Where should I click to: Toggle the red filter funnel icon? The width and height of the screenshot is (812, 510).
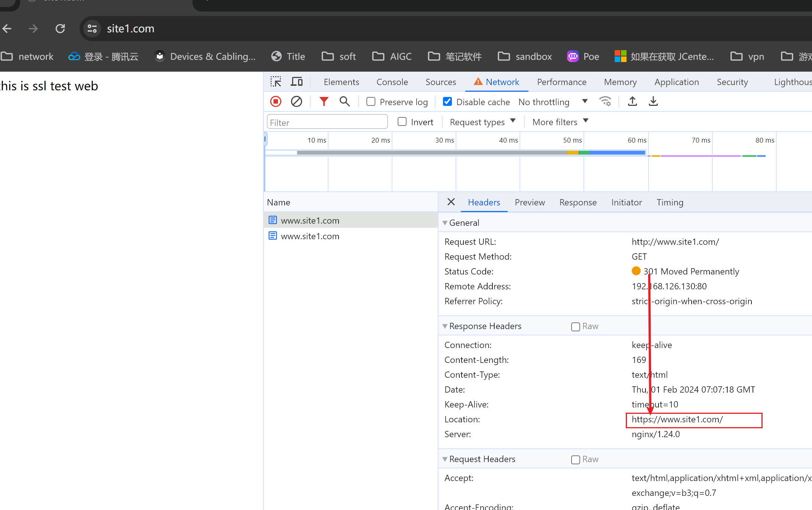[324, 101]
